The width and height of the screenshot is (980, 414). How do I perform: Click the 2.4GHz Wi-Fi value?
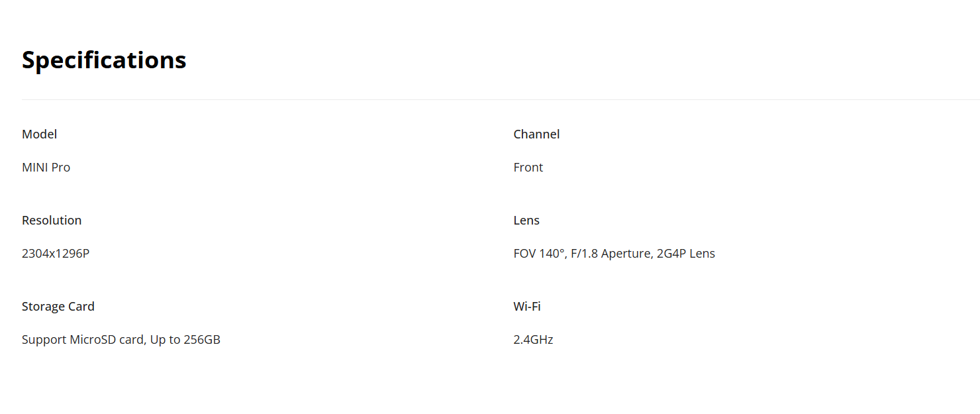click(x=533, y=340)
